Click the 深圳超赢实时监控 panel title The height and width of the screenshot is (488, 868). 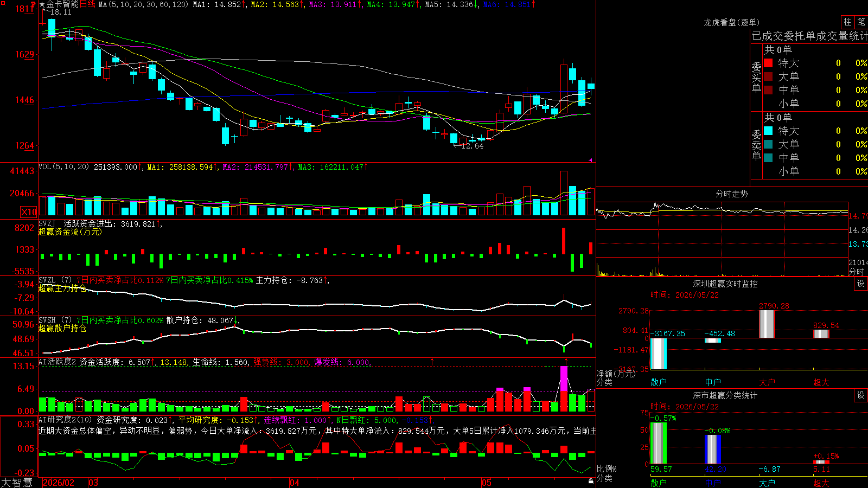tap(725, 284)
